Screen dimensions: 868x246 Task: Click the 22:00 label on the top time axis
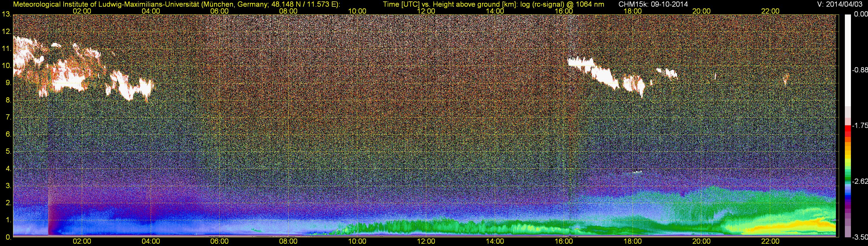pos(770,11)
